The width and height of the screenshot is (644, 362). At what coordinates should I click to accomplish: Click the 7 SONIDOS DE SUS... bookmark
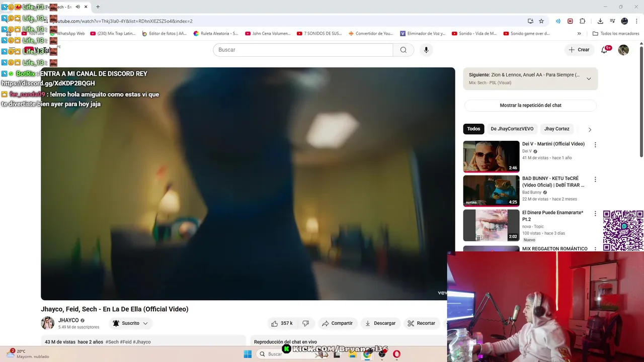319,34
